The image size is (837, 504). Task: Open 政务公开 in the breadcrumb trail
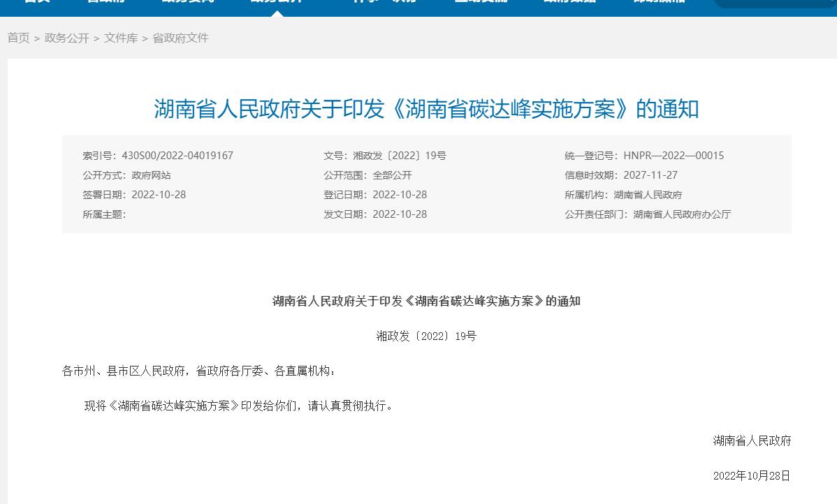[x=66, y=38]
